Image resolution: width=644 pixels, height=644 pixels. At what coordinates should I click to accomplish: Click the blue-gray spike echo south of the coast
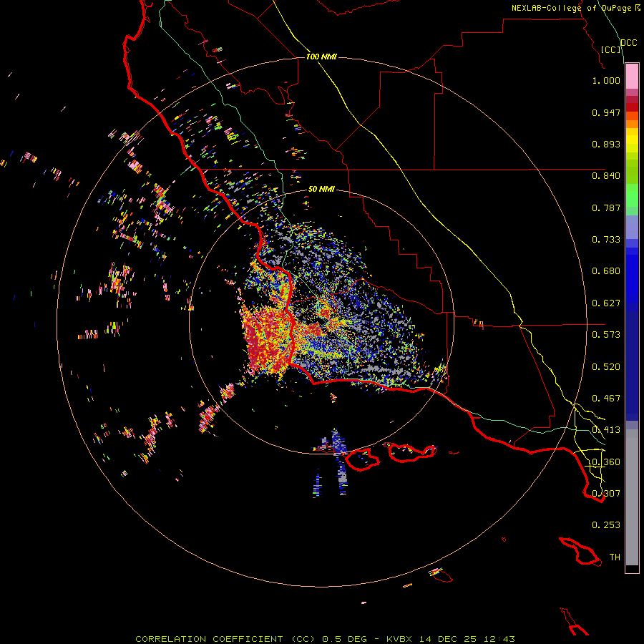339,461
